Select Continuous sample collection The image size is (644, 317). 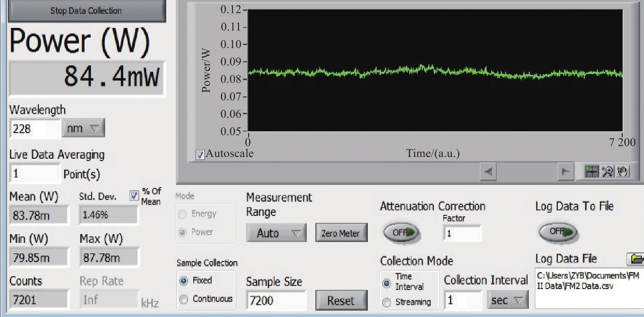point(184,299)
